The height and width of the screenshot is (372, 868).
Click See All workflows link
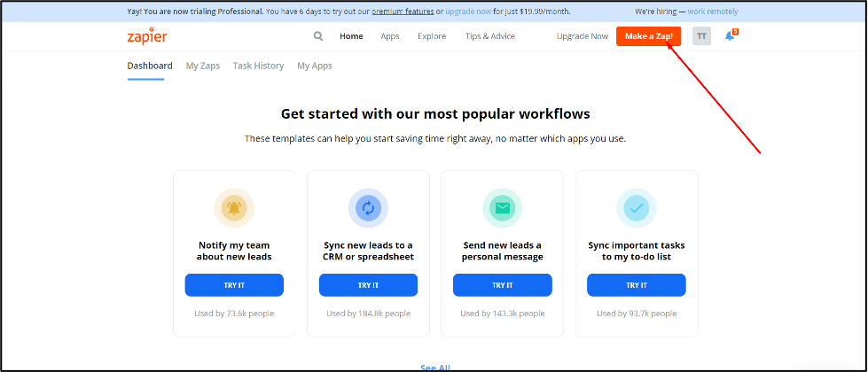click(435, 368)
